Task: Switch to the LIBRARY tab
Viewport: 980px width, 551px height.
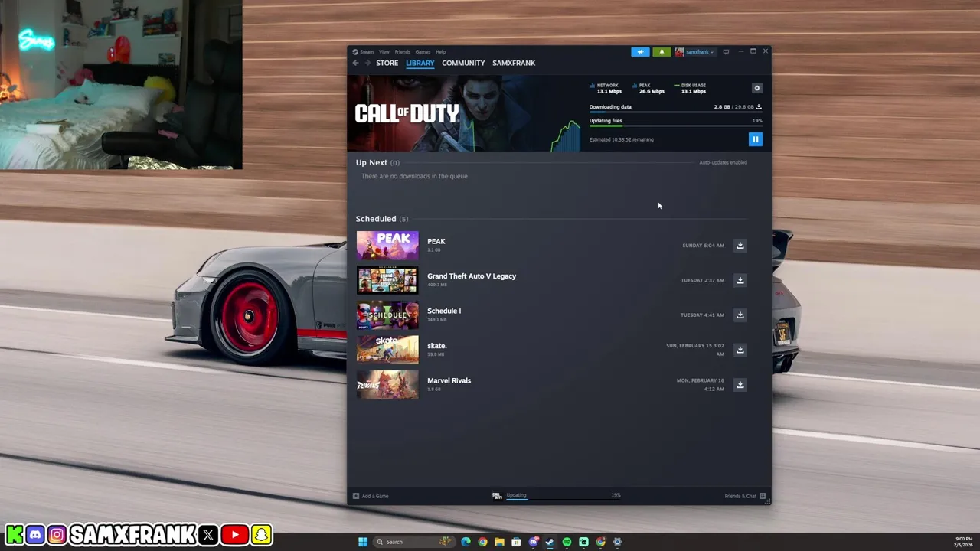Action: (420, 63)
